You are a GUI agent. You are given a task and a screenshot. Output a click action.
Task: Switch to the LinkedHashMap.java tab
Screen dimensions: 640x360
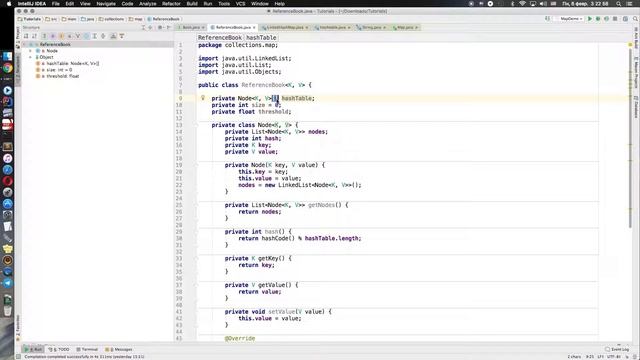[285, 27]
